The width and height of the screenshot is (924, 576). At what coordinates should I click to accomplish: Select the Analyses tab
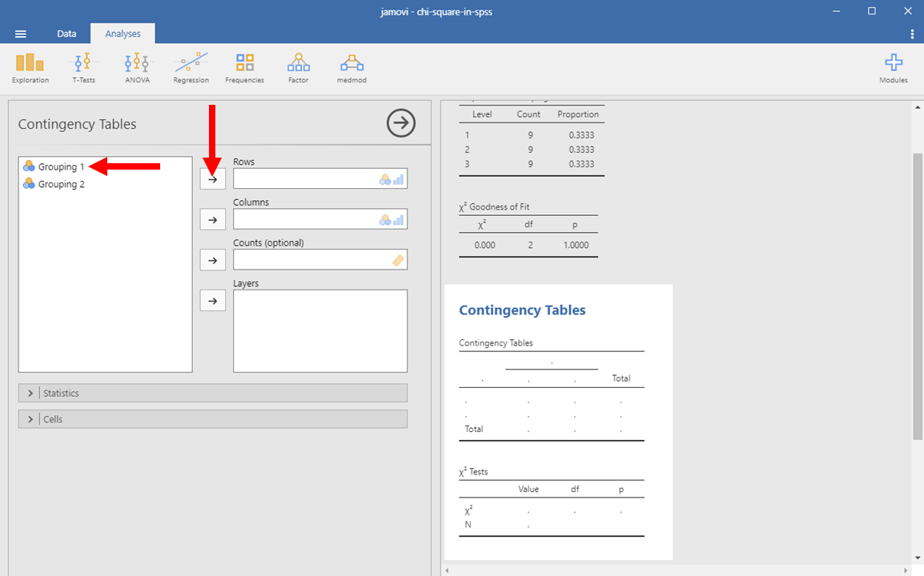(123, 34)
